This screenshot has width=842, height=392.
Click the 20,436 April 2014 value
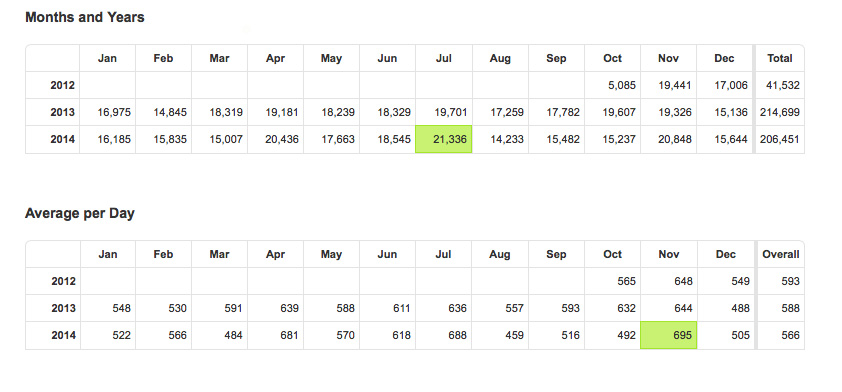[x=282, y=139]
